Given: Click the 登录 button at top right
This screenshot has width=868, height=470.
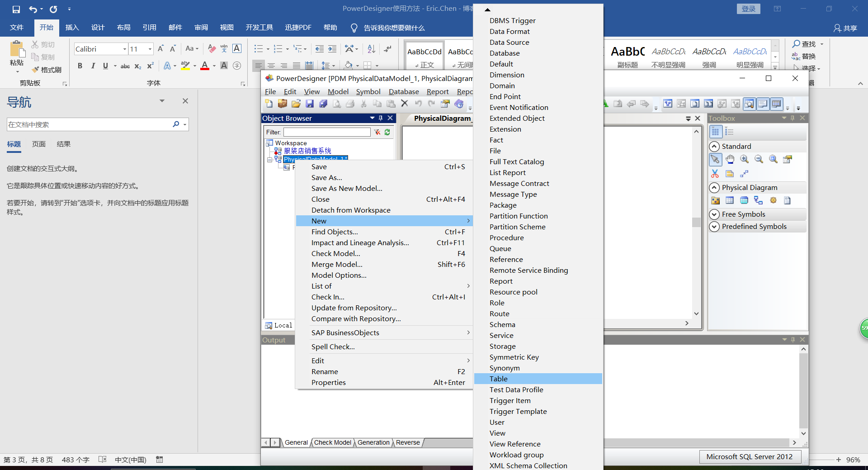Looking at the screenshot, I should [748, 9].
